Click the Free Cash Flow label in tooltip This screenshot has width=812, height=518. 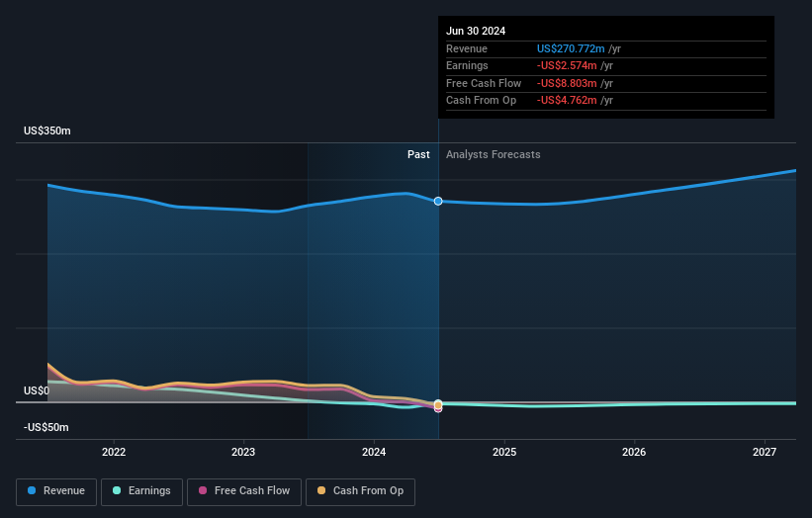[484, 83]
